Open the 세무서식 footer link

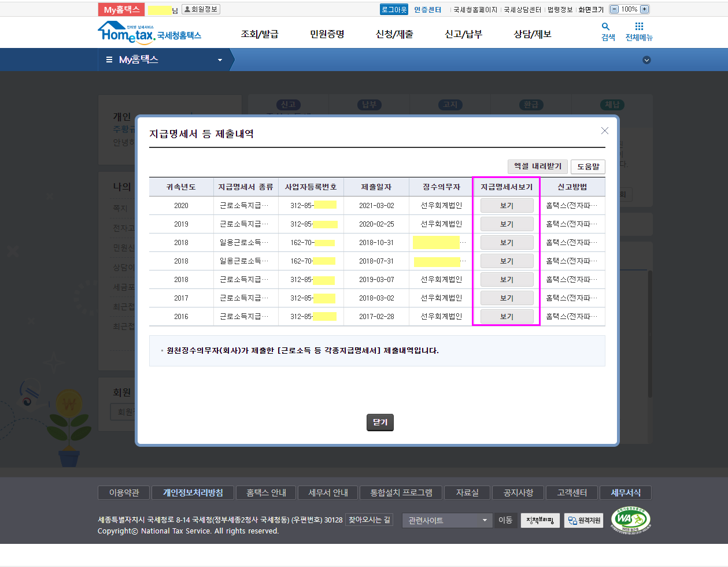click(626, 493)
